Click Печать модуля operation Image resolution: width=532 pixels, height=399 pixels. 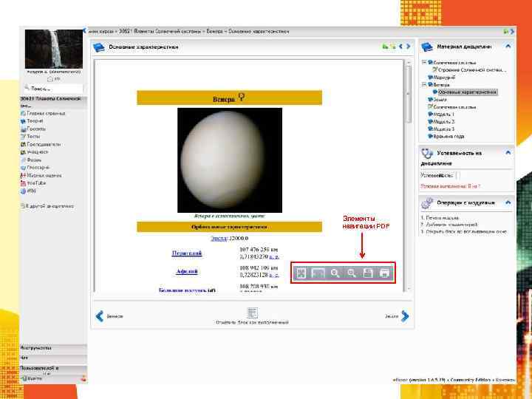[x=443, y=218]
